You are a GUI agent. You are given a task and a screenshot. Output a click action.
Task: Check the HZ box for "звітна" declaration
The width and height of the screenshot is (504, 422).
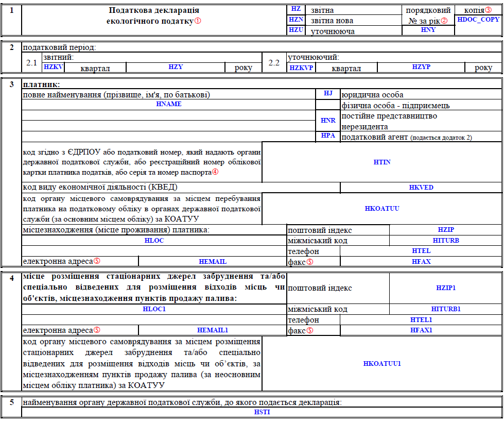pos(296,9)
